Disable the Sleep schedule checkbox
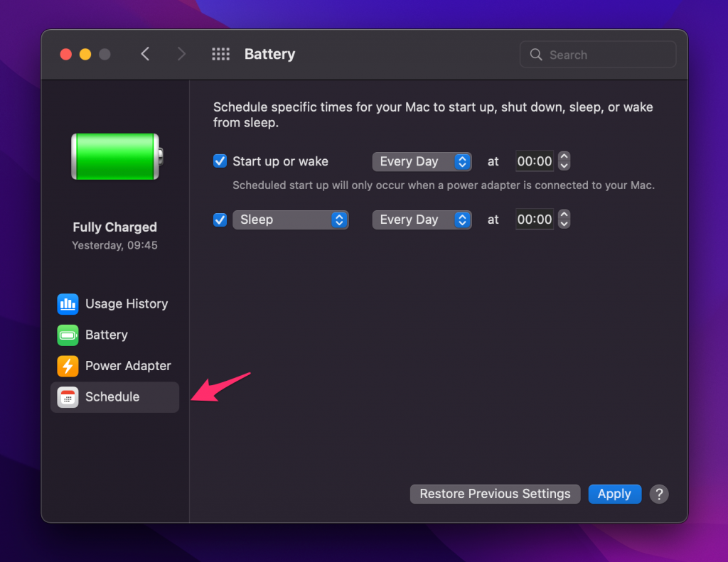 220,220
